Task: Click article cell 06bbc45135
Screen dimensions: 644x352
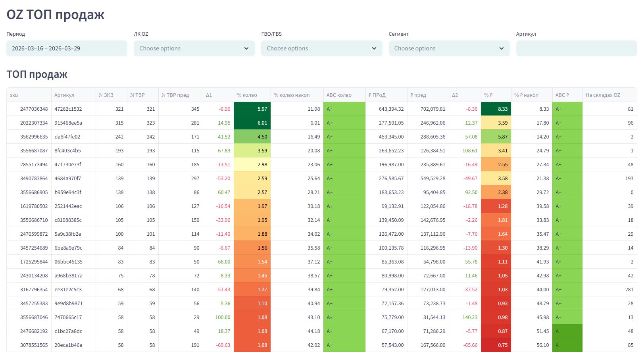Action: pos(73,262)
